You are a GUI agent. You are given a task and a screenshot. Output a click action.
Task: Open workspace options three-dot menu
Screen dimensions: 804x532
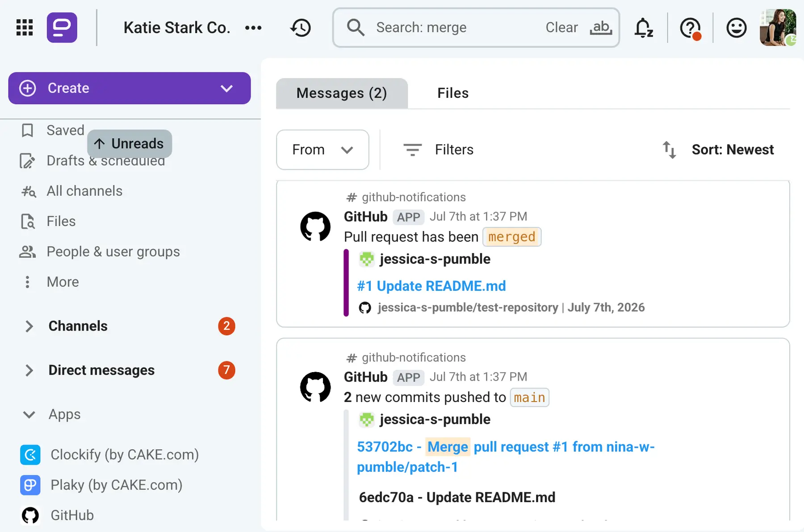tap(253, 28)
